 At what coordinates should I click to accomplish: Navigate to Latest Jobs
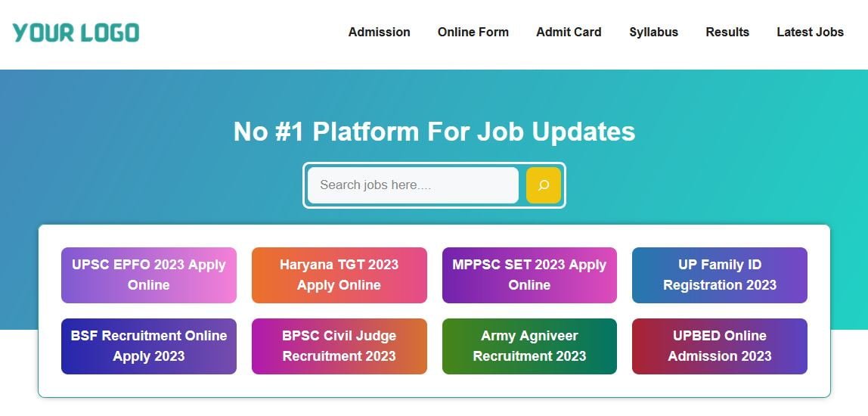click(810, 32)
